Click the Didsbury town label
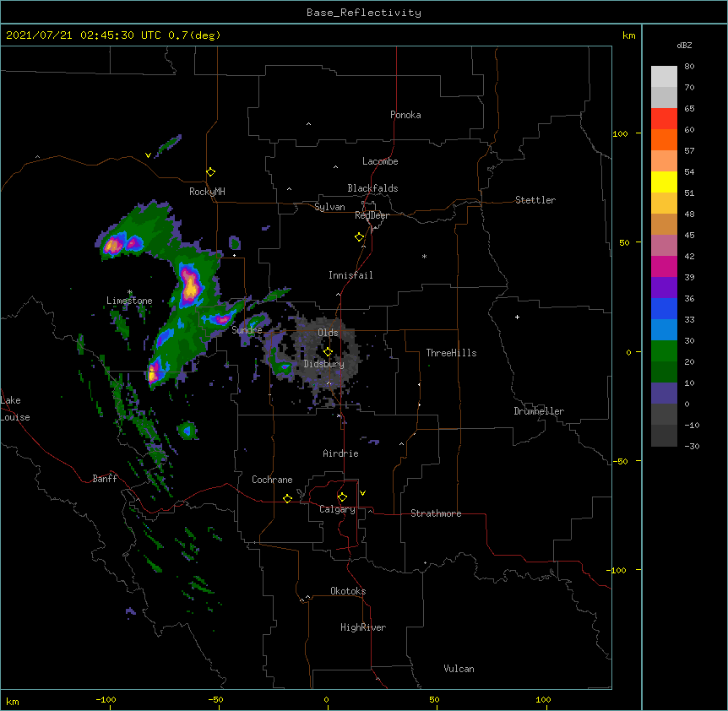728x711 pixels. [x=324, y=364]
